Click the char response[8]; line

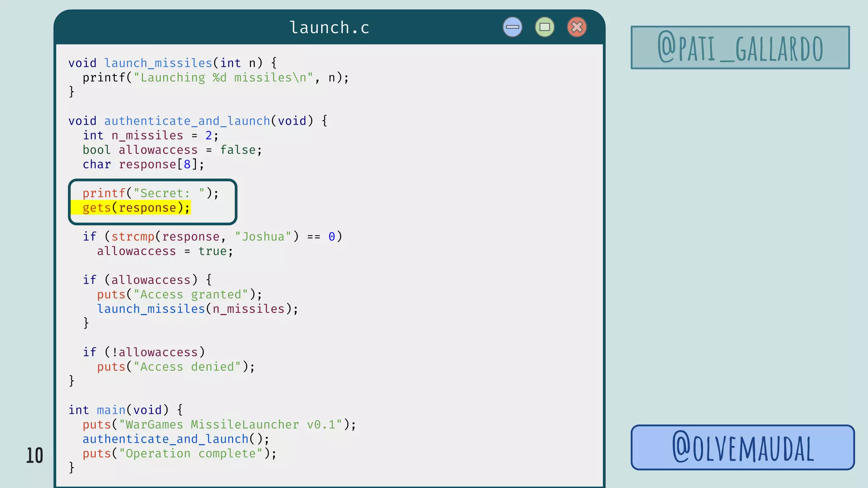[x=143, y=164]
